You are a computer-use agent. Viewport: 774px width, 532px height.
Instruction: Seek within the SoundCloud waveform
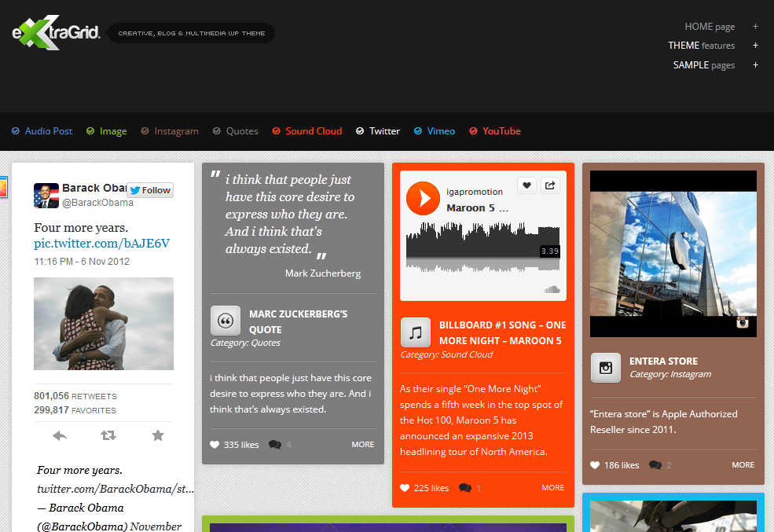pos(482,248)
